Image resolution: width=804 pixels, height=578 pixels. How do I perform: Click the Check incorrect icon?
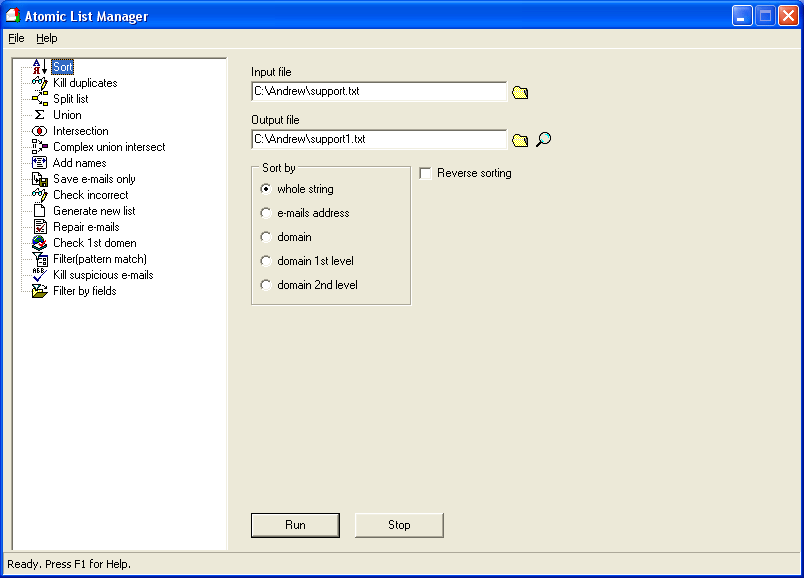click(39, 195)
